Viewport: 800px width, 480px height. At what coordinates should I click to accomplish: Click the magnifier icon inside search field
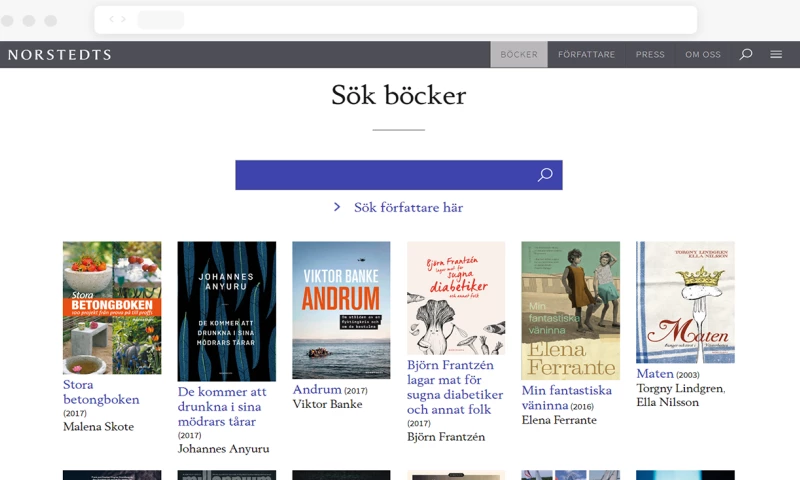click(545, 175)
